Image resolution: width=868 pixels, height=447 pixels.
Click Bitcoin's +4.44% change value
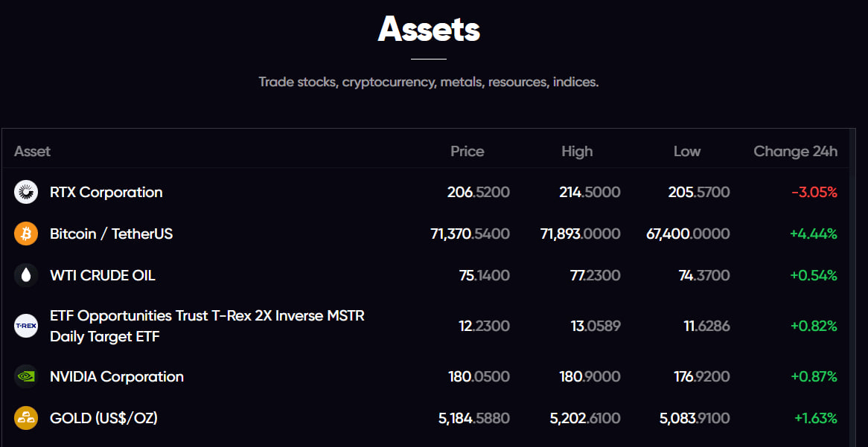pos(813,234)
